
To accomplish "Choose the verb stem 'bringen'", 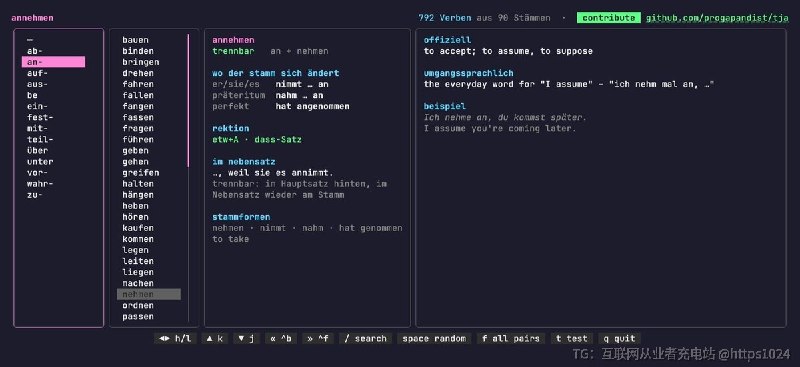I will (x=140, y=62).
